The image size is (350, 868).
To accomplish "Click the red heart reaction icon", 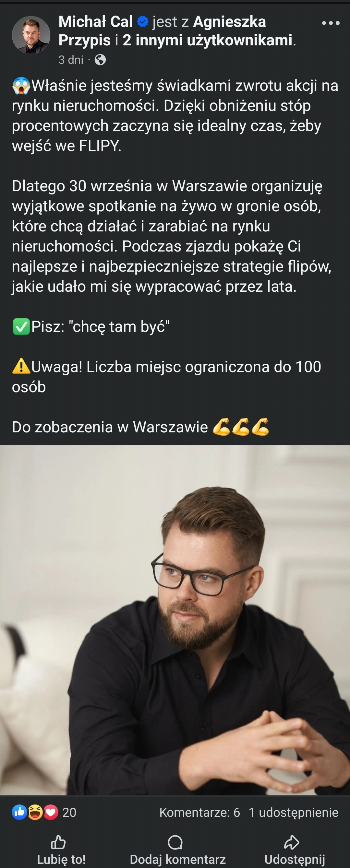I will point(51,812).
